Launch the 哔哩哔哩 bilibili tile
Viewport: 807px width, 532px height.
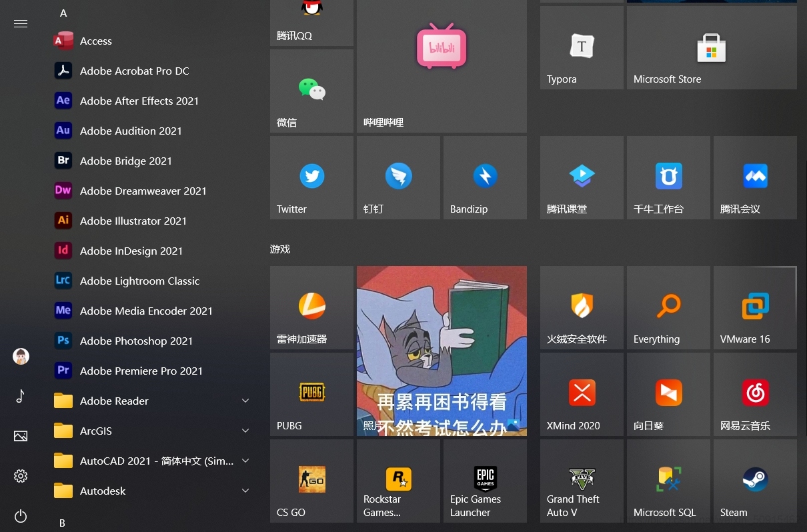(442, 66)
